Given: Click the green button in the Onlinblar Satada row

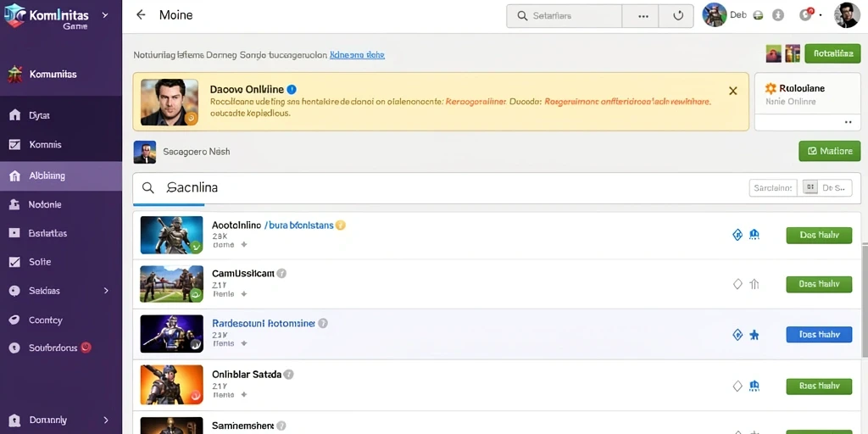Looking at the screenshot, I should pyautogui.click(x=819, y=386).
